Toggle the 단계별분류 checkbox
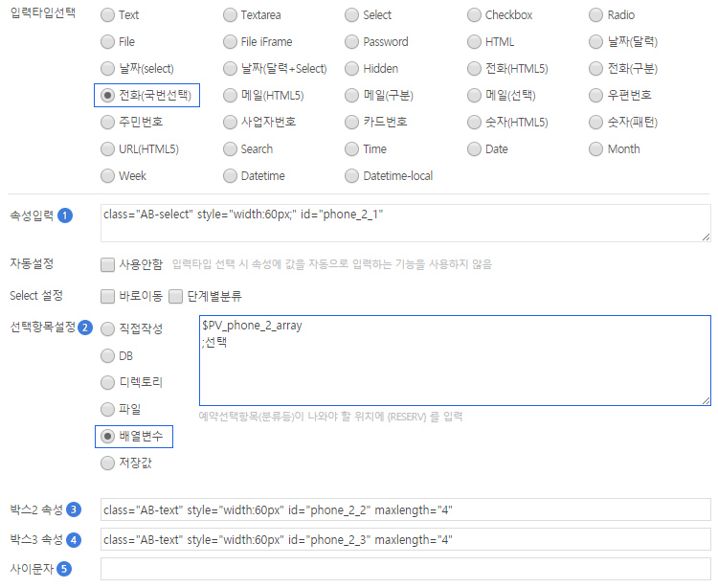Image resolution: width=718 pixels, height=588 pixels. 176,296
